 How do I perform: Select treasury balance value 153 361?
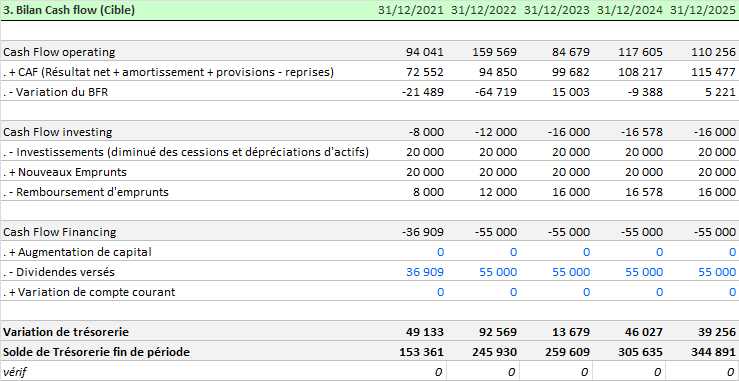click(x=421, y=352)
